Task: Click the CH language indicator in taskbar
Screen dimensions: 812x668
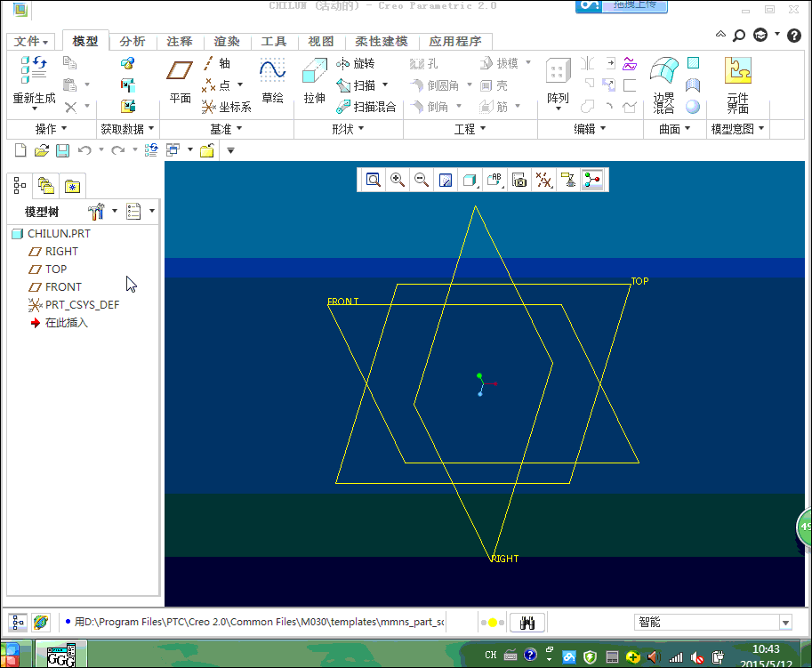Action: (490, 655)
